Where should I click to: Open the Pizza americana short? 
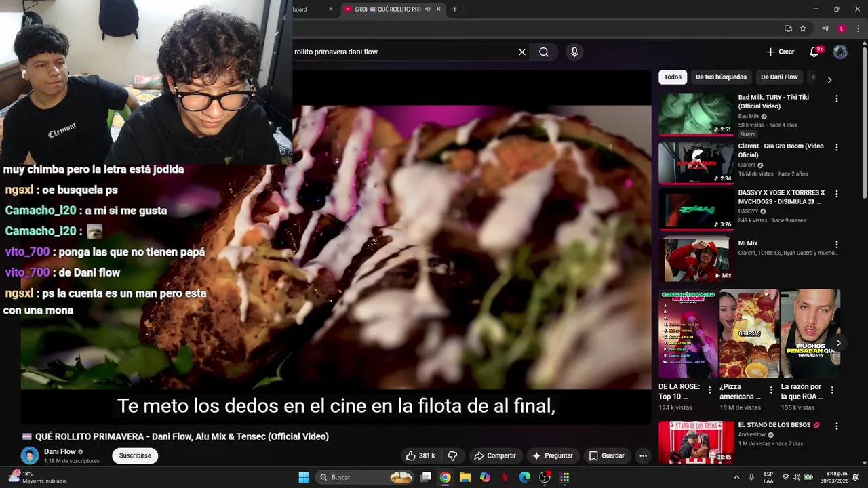tap(749, 333)
